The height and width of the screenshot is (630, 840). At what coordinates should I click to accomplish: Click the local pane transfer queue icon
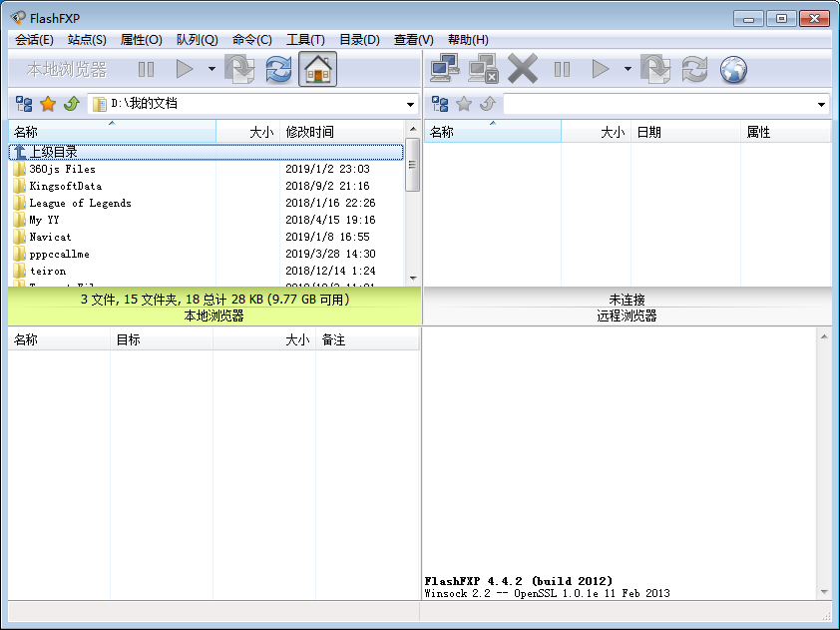239,69
